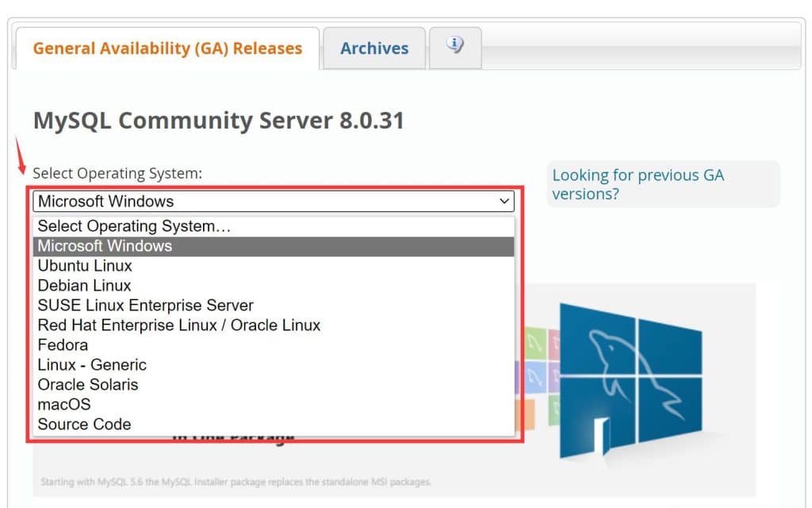Collapse dropdown using the chevron arrow

(504, 202)
